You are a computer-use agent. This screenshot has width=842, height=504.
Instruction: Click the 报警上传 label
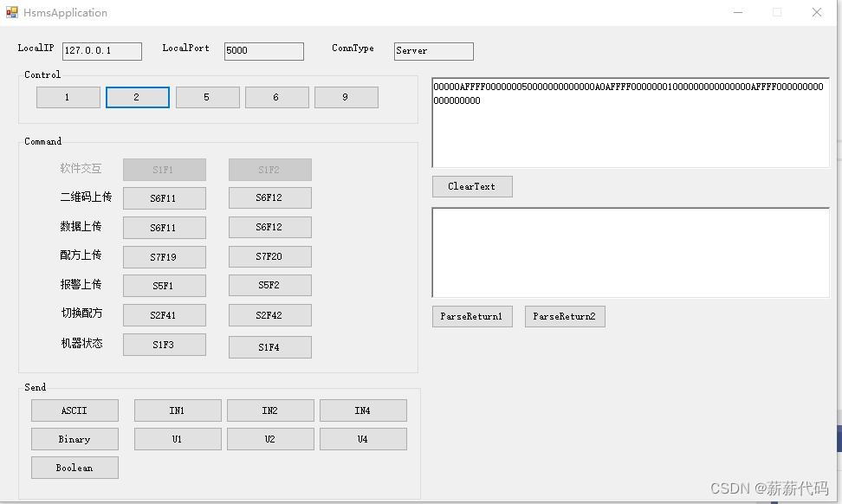81,284
